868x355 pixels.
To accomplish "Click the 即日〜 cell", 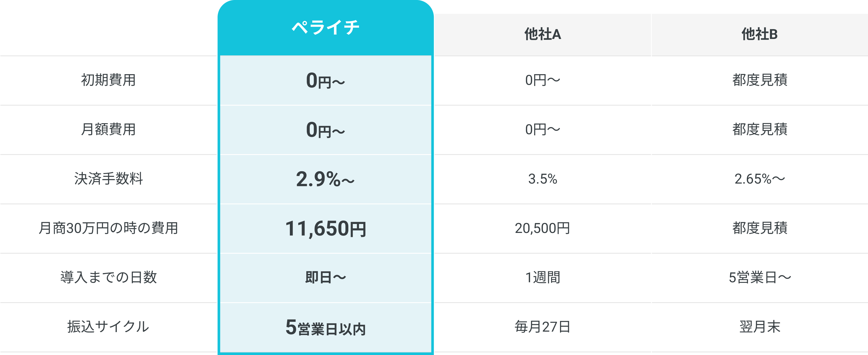I will tap(326, 278).
